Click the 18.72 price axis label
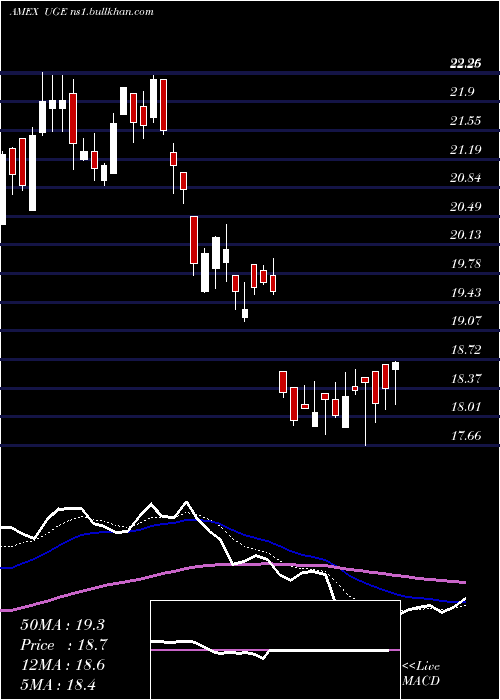 (x=466, y=350)
